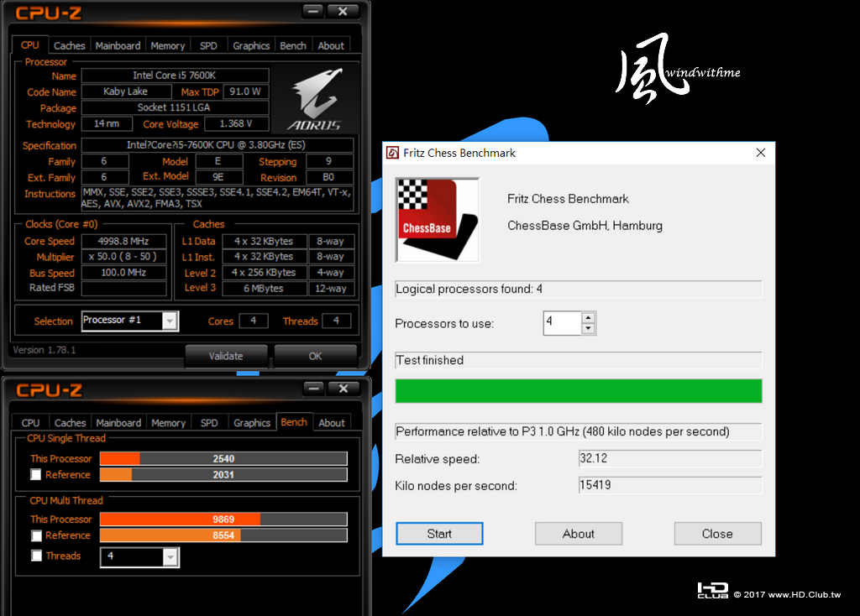Click the AORUS eagle logo in CPU-Z
This screenshot has width=860, height=616.
tap(316, 100)
